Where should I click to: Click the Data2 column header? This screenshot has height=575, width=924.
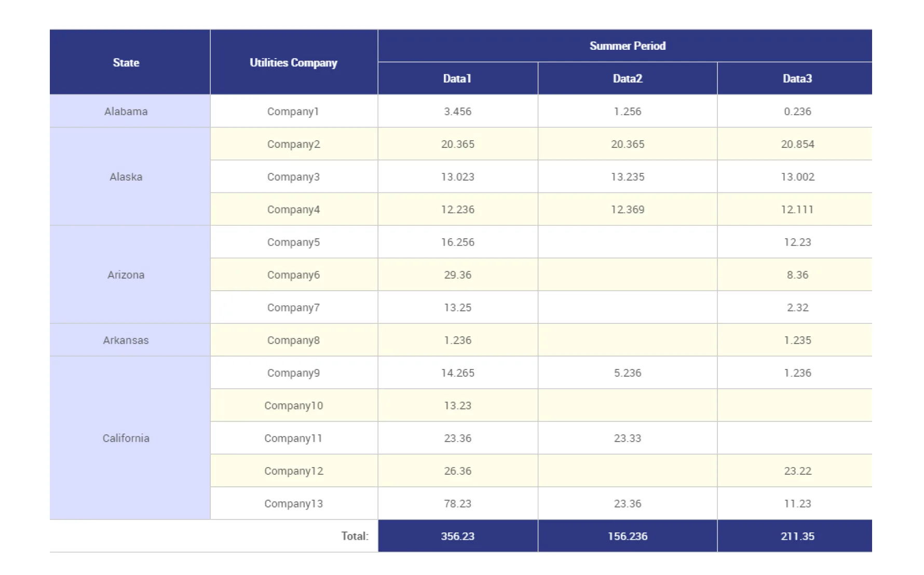[628, 78]
